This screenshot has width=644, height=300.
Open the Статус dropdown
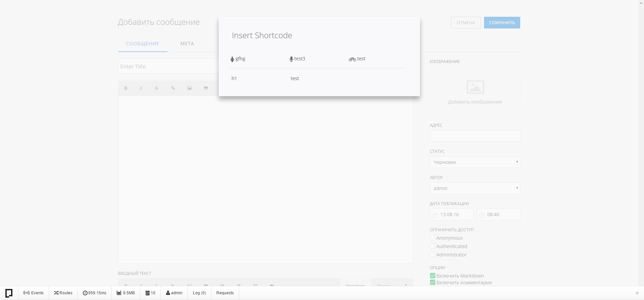click(475, 162)
